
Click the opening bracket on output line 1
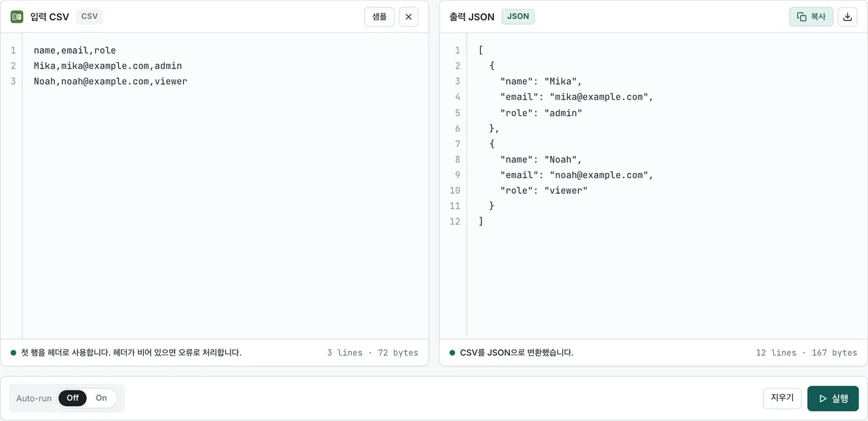(x=481, y=50)
